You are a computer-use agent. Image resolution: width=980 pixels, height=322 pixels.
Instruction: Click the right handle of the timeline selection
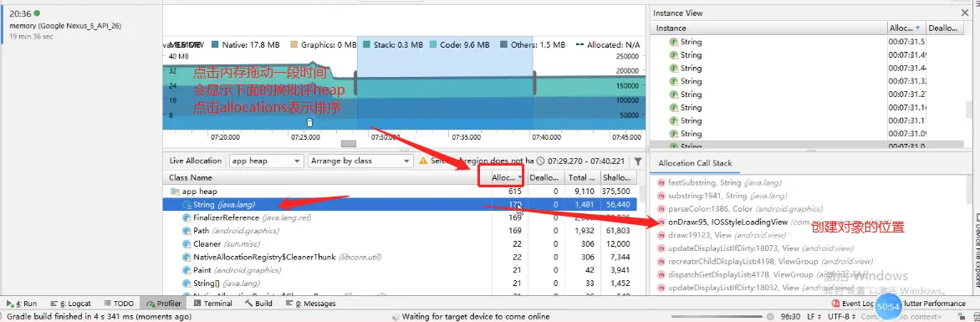tap(534, 83)
